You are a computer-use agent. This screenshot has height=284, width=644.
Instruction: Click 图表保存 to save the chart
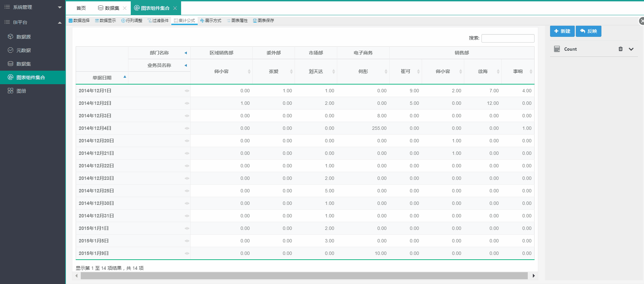[264, 21]
